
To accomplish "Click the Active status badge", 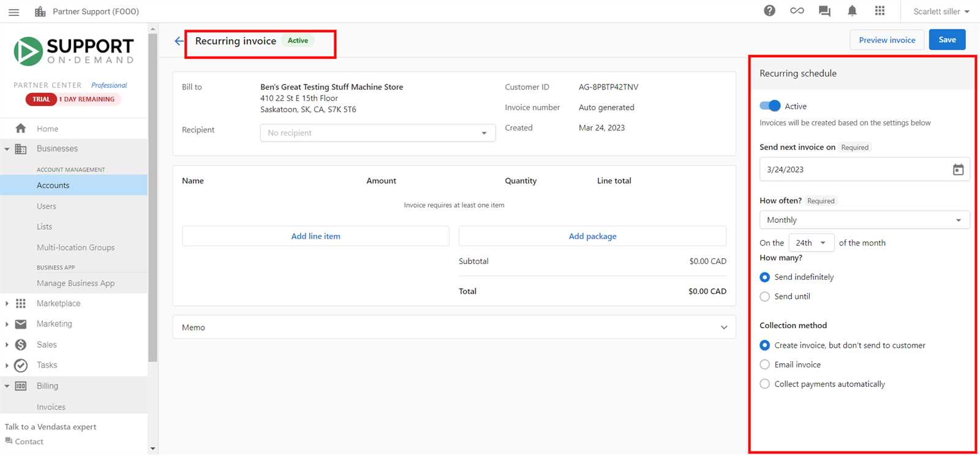I will coord(298,40).
